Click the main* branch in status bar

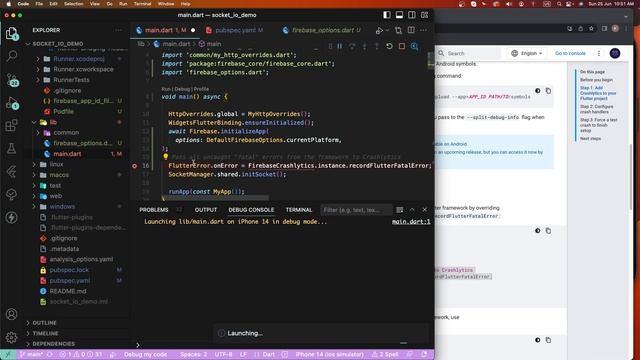tap(32, 354)
